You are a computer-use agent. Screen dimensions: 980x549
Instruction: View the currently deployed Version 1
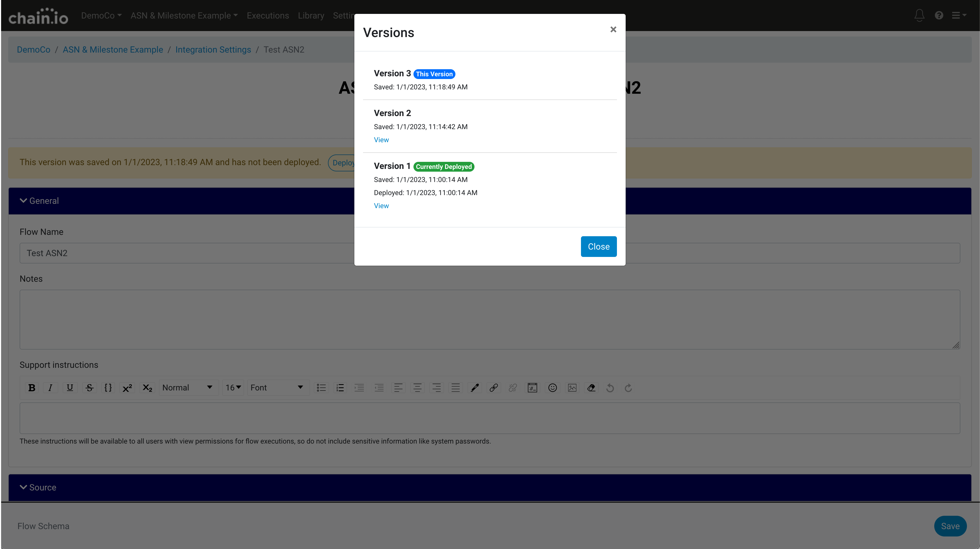coord(381,206)
